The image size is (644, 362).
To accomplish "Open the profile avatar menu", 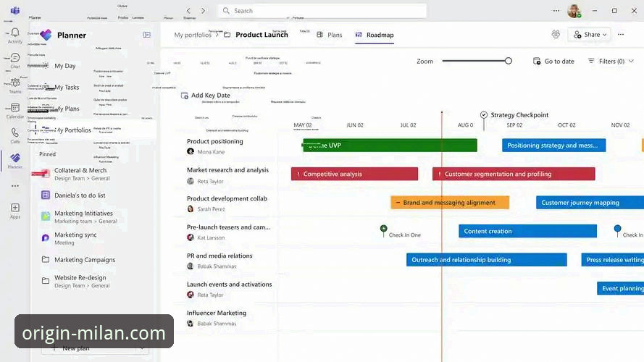I will click(x=574, y=11).
